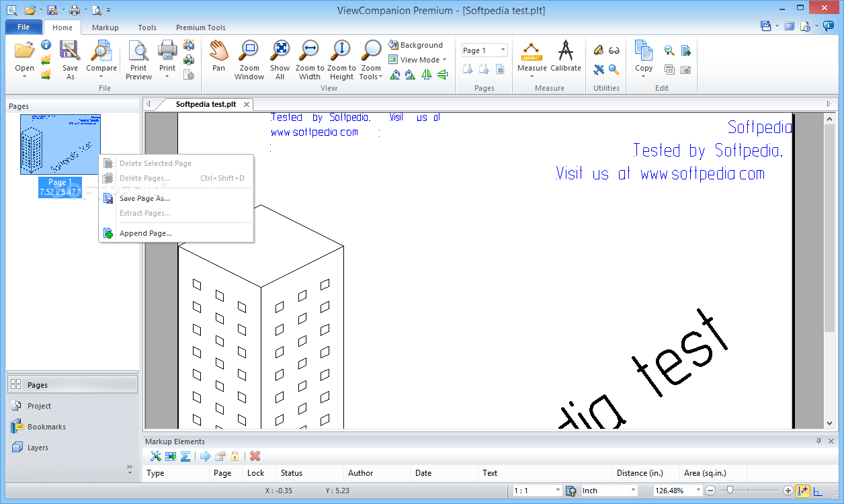Expand the Measure dropdown arrow
The width and height of the screenshot is (844, 504).
point(532,76)
